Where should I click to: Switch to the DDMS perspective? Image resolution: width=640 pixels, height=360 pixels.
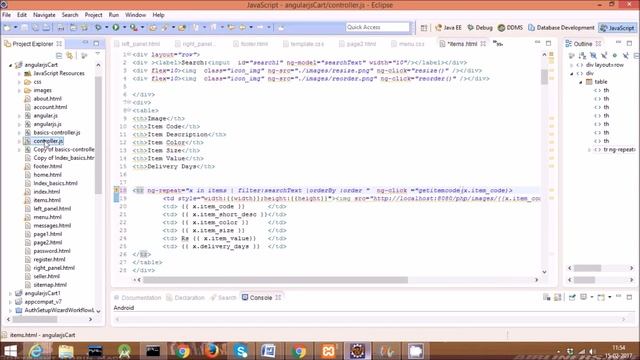point(510,28)
